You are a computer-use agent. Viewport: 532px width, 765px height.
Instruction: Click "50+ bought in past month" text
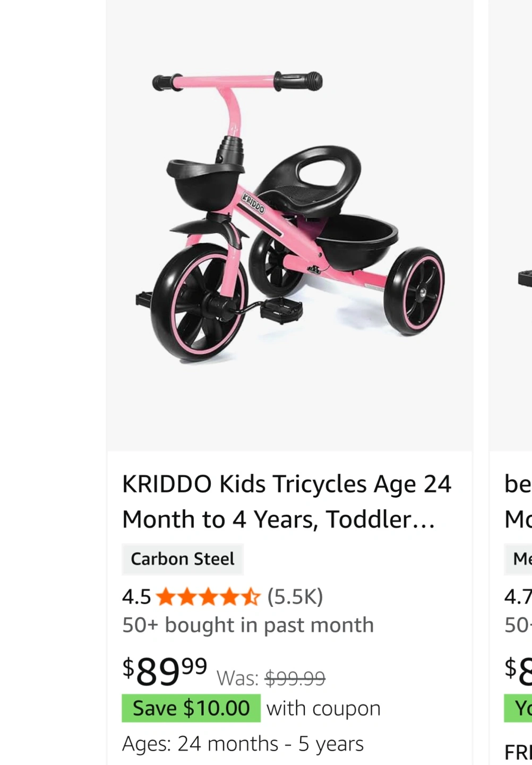[248, 625]
